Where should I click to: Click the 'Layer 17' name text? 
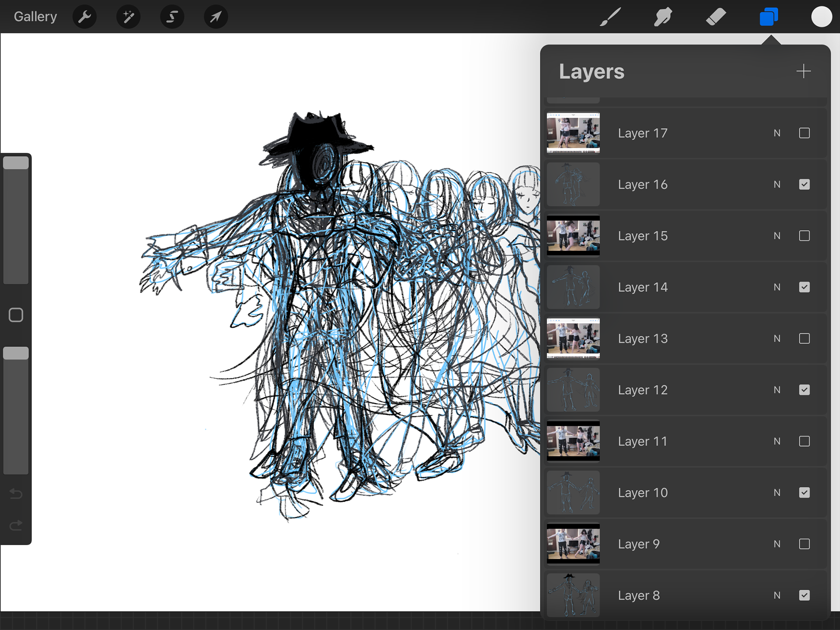coord(643,133)
